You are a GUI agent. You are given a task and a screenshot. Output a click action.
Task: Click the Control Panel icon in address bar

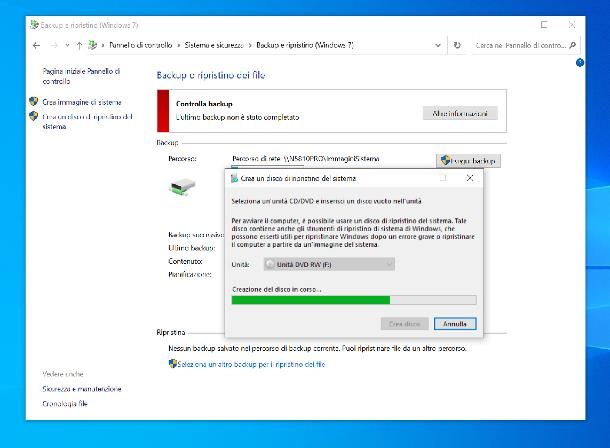tap(93, 45)
